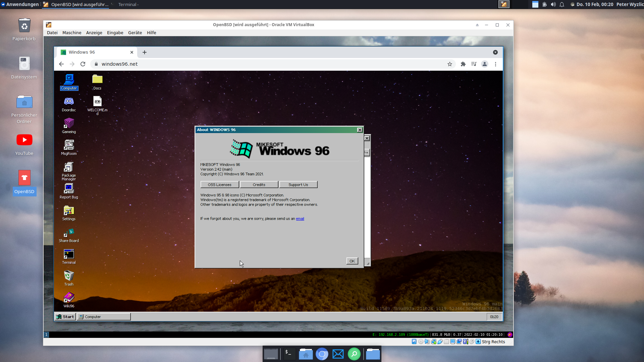Click the Support Us button
The image size is (644, 362).
[x=298, y=185]
